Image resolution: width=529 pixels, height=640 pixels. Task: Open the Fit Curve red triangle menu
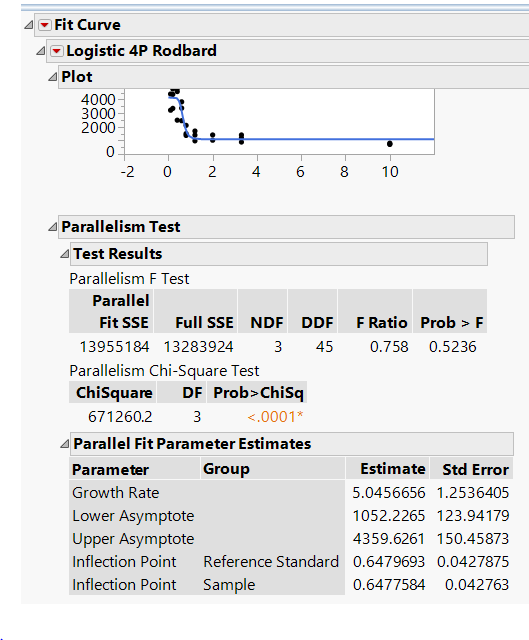44,25
